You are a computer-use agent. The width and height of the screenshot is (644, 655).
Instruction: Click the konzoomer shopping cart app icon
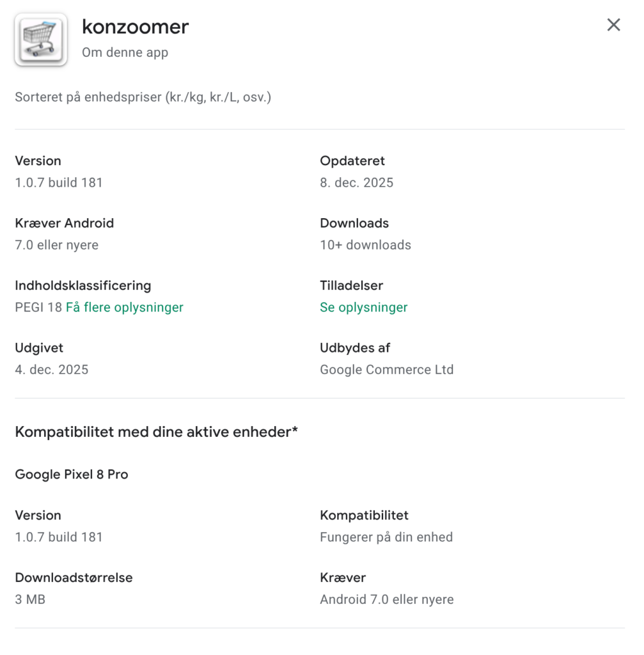[41, 40]
